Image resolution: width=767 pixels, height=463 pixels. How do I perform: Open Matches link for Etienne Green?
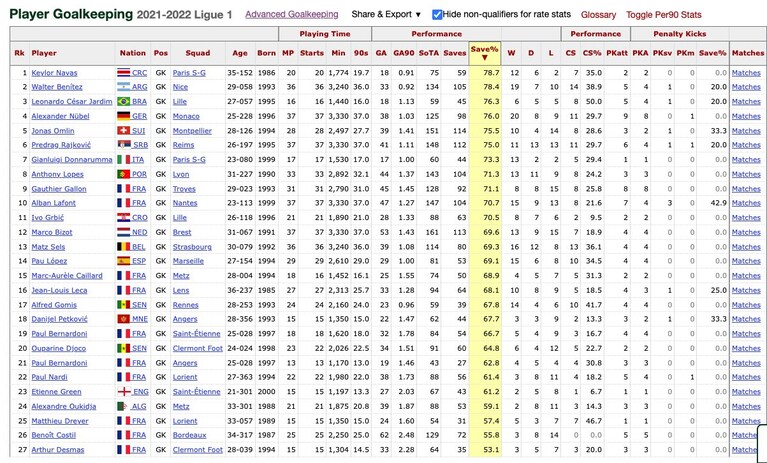(746, 392)
